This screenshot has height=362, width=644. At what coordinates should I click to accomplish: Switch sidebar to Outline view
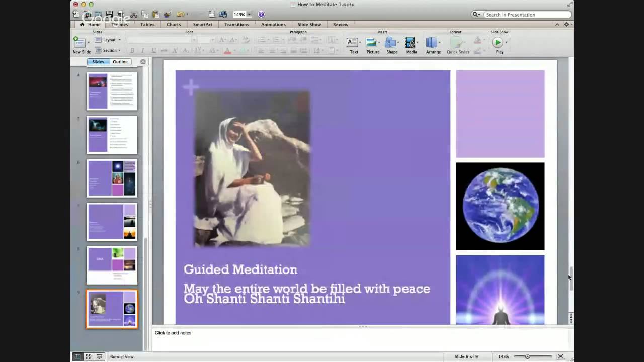(120, 62)
